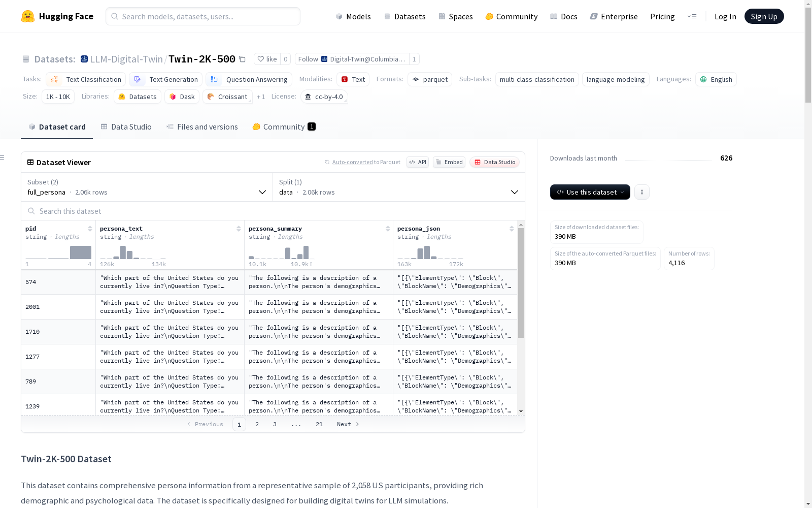Open Docs in top navigation

click(563, 16)
